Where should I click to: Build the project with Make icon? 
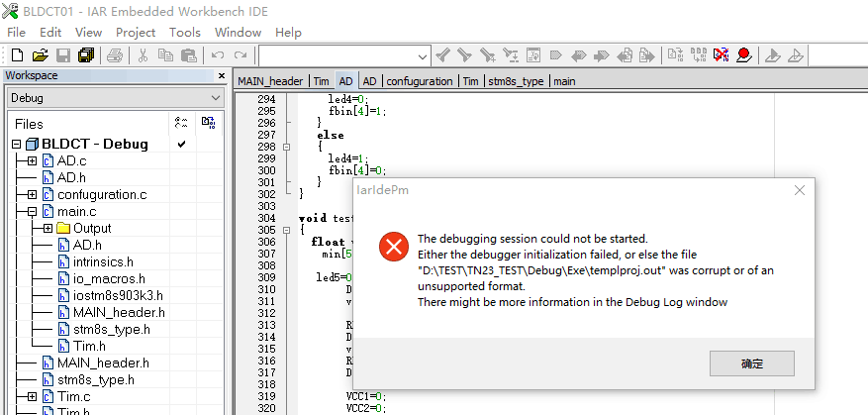699,55
